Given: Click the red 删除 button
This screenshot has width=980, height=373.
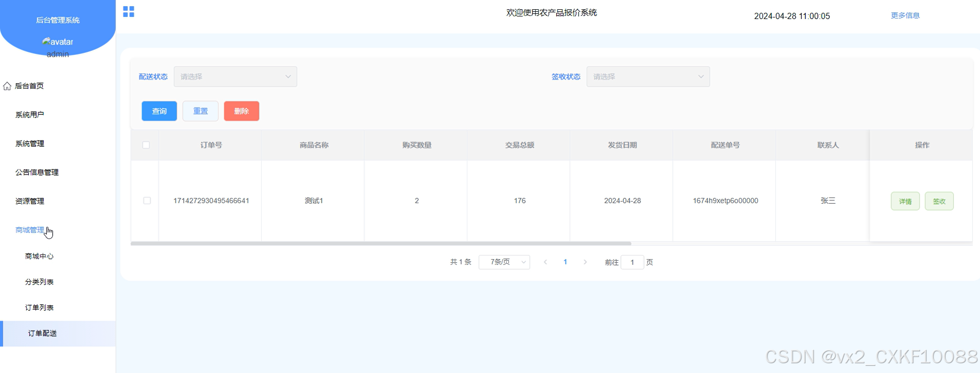Looking at the screenshot, I should pos(242,111).
